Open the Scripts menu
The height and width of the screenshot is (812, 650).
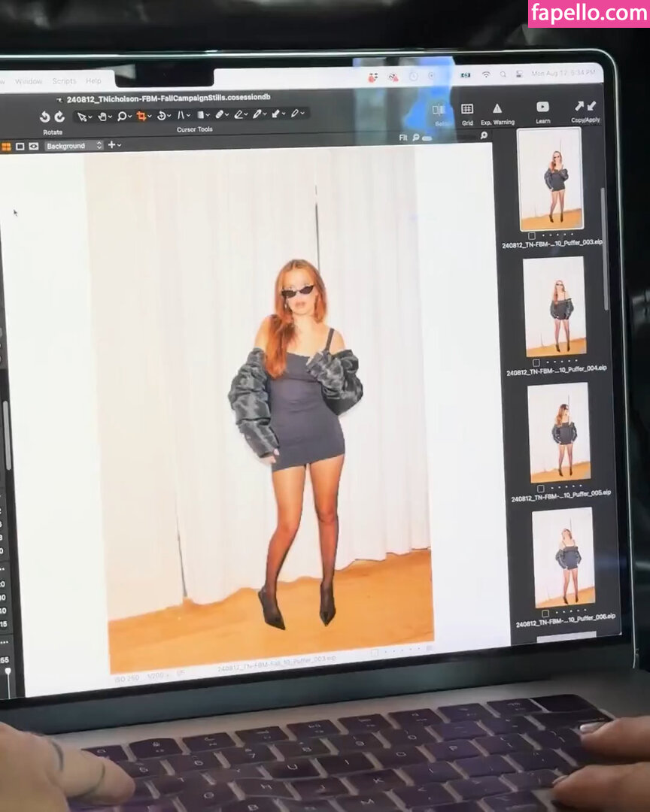(64, 81)
